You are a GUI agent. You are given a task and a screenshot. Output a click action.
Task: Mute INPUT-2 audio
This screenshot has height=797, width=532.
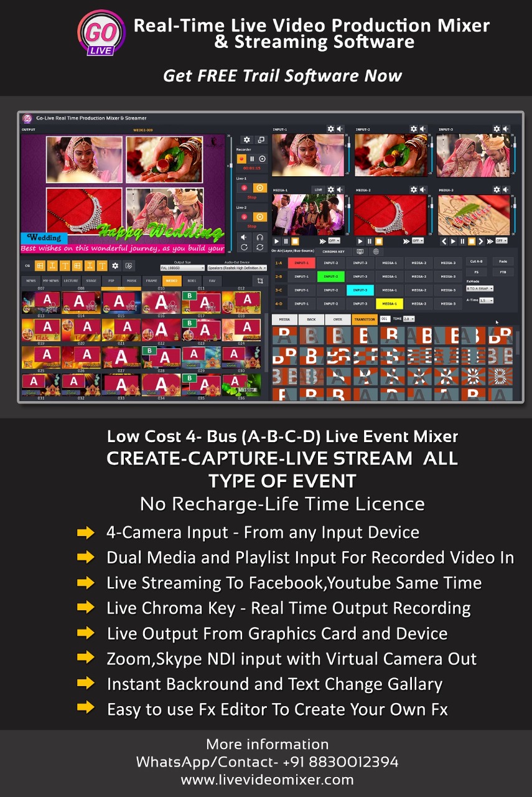[x=422, y=129]
